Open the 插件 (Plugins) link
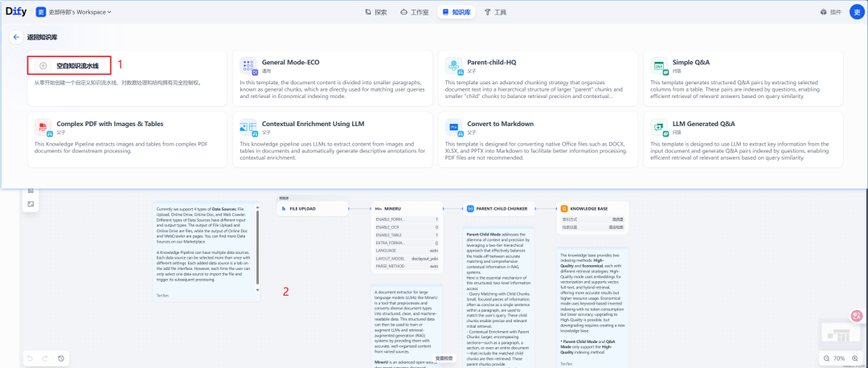The width and height of the screenshot is (868, 368). click(829, 12)
